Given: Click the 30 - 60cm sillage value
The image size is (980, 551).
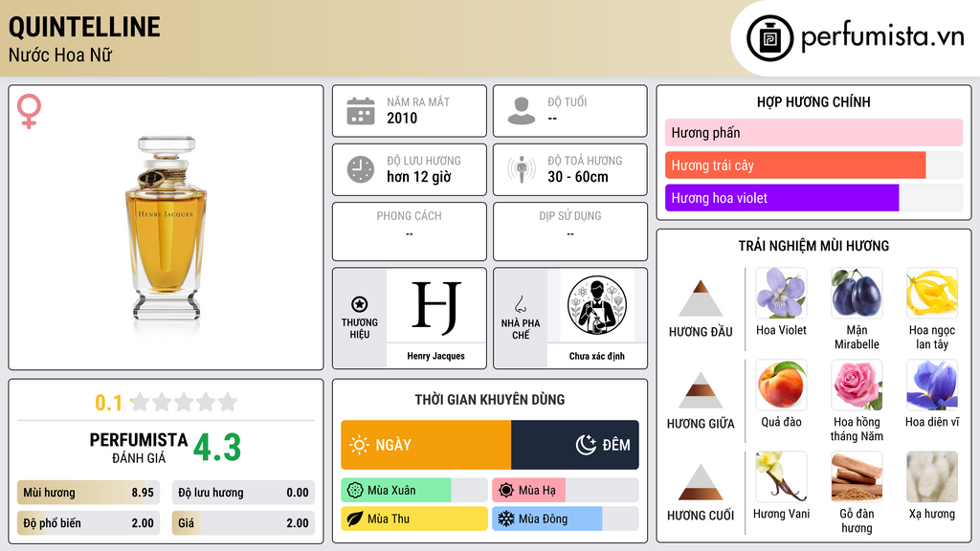Looking at the screenshot, I should coord(578,177).
